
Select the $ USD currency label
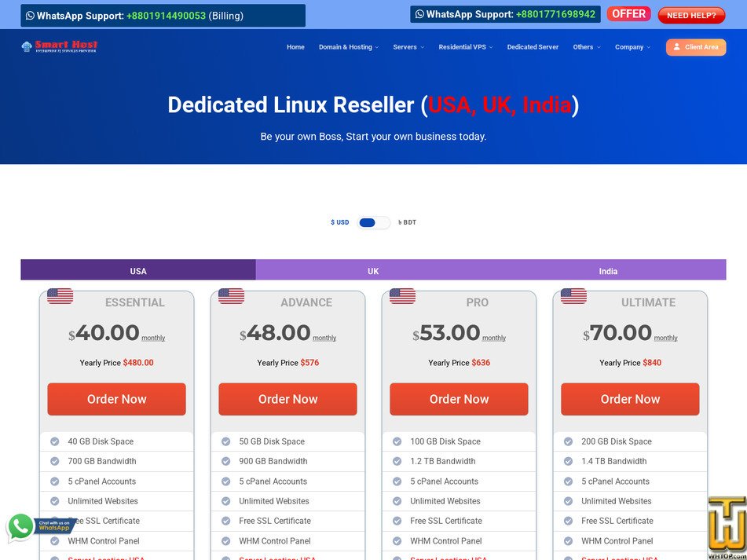tap(339, 222)
